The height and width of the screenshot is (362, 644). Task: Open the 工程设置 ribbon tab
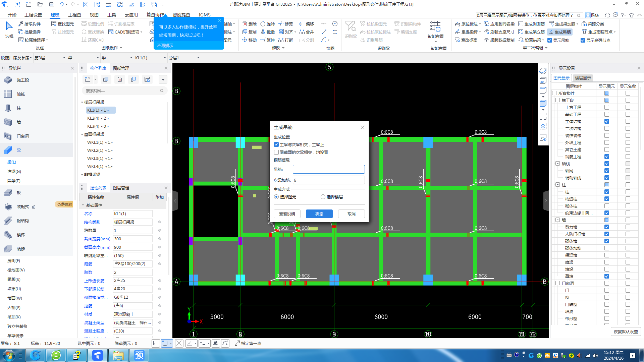(x=33, y=15)
